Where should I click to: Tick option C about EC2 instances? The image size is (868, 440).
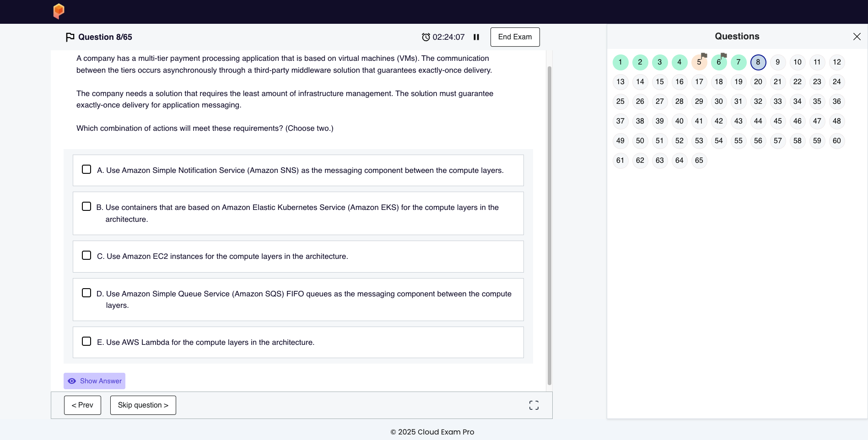click(86, 256)
